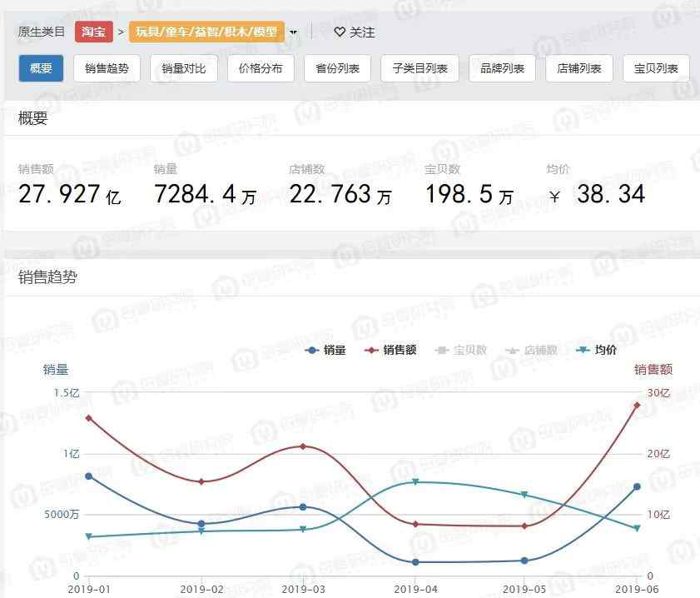Open the 销售趋势 tab
This screenshot has height=598, width=700.
click(x=107, y=68)
